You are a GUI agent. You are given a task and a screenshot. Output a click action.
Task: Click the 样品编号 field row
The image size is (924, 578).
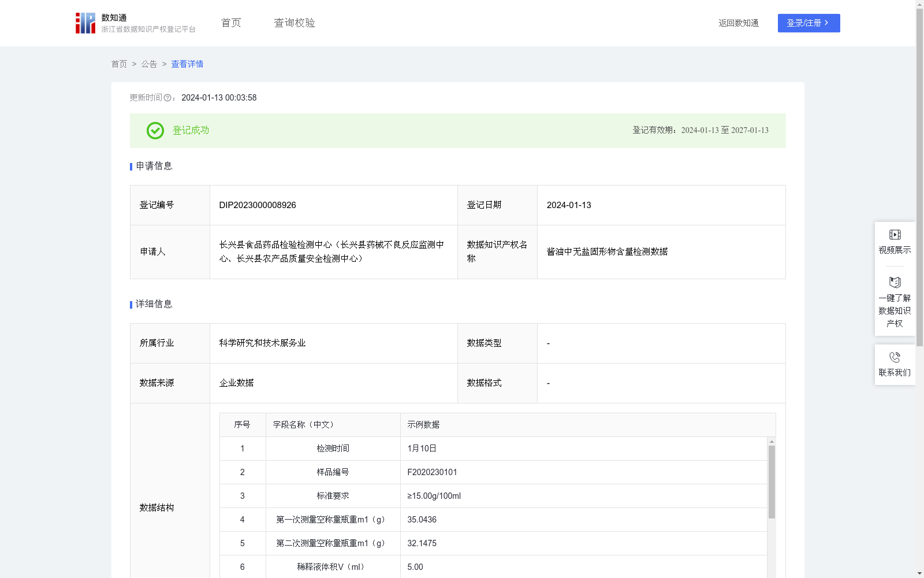(333, 472)
